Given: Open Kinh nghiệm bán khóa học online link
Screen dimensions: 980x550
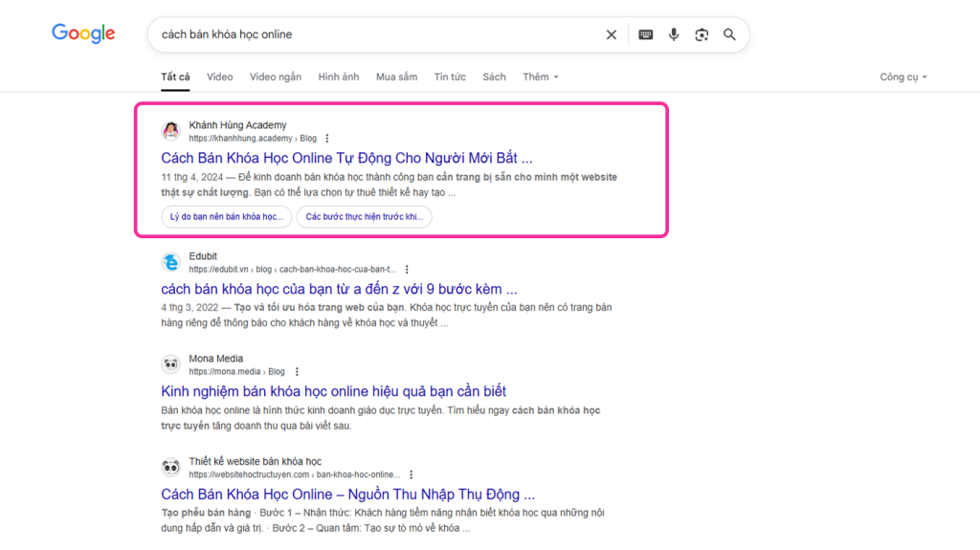Looking at the screenshot, I should [x=333, y=391].
